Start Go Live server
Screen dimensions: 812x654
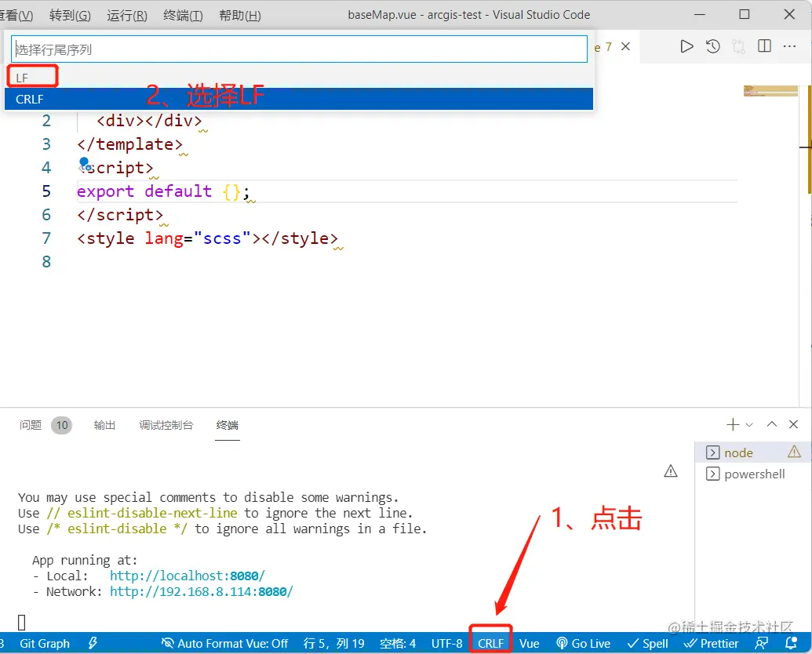coord(583,643)
